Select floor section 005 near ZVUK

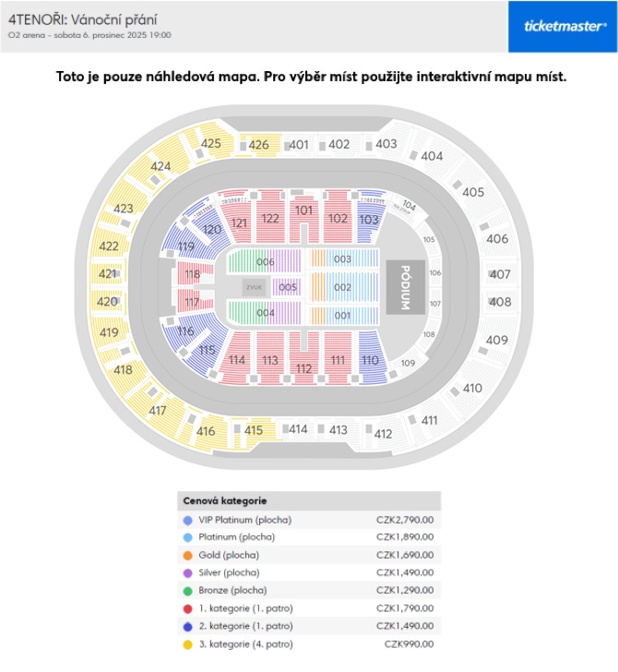pyautogui.click(x=288, y=288)
